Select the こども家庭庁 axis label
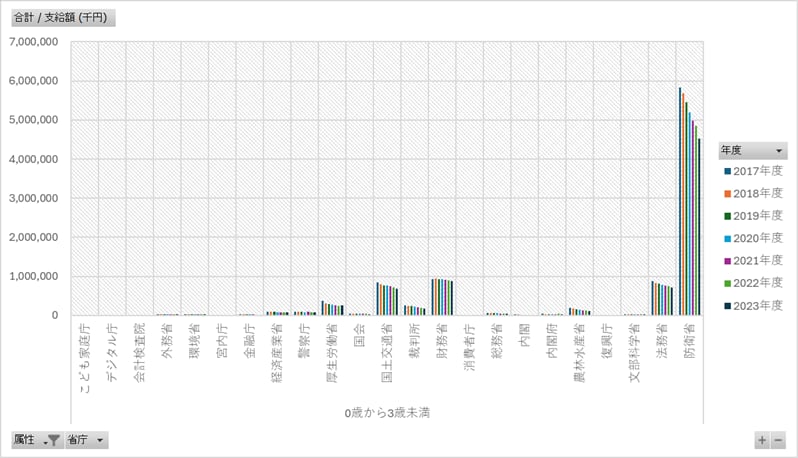This screenshot has height=458, width=798. click(85, 358)
